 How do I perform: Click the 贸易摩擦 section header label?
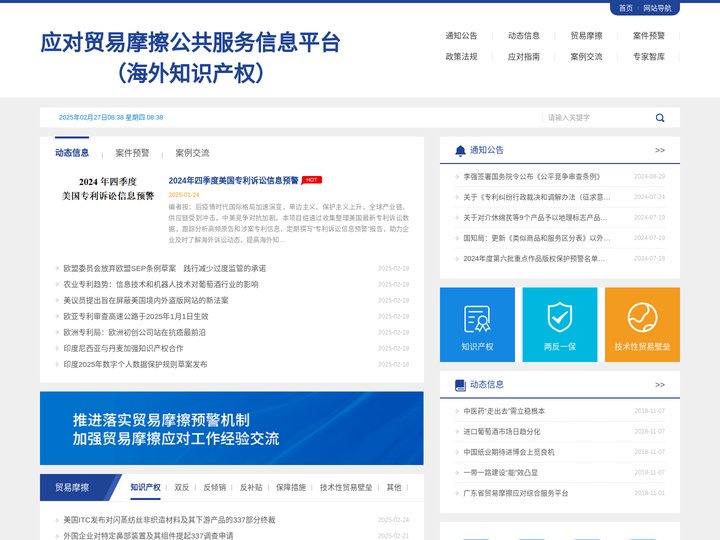point(72,488)
